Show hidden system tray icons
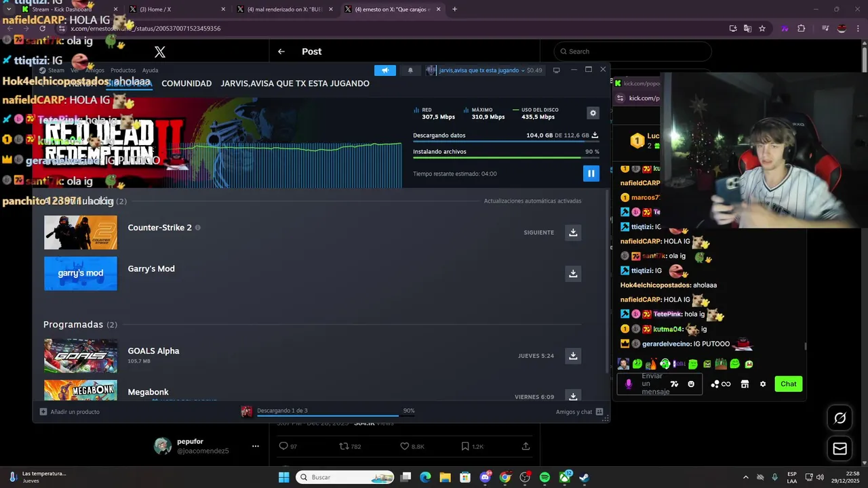The width and height of the screenshot is (868, 488). click(x=746, y=477)
